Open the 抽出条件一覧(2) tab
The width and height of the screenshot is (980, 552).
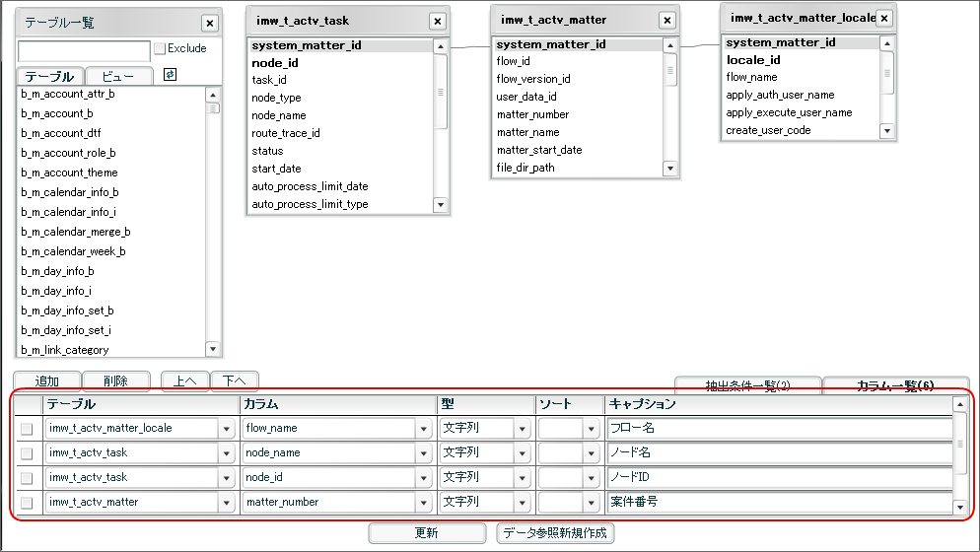(x=747, y=385)
